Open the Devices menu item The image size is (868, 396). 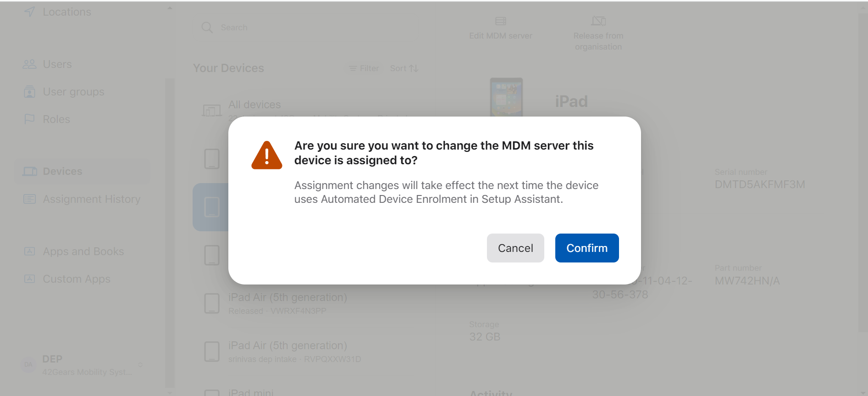62,171
